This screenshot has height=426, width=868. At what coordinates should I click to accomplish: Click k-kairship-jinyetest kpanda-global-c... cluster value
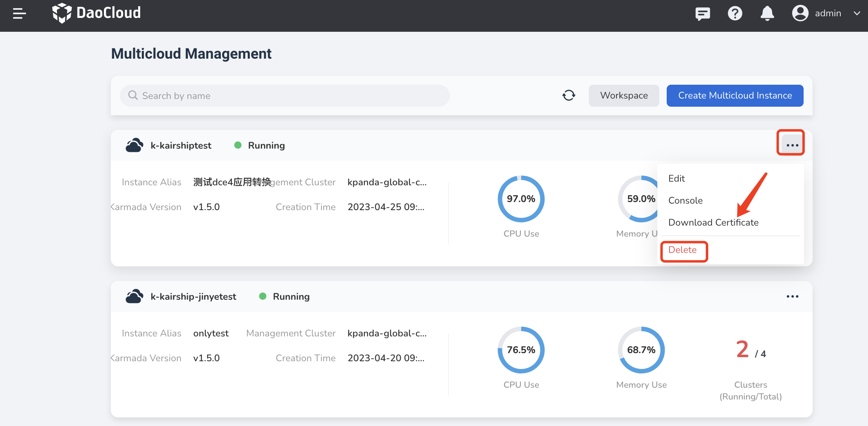tap(387, 333)
